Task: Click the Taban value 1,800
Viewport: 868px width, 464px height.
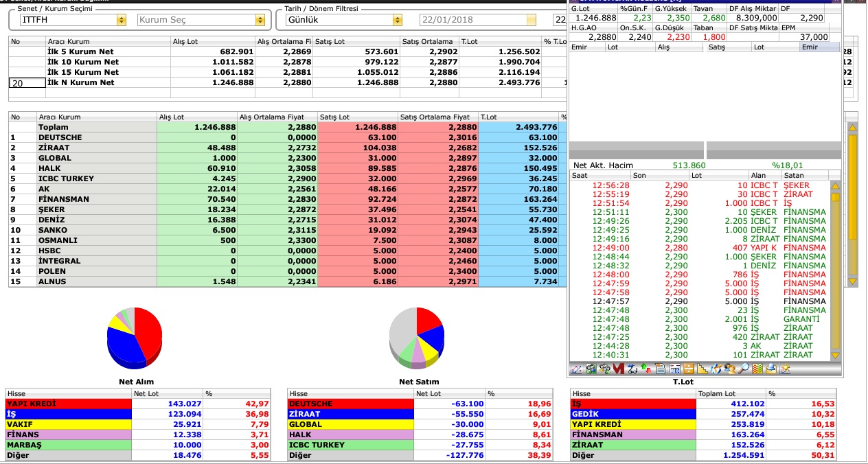Action: 713,37
